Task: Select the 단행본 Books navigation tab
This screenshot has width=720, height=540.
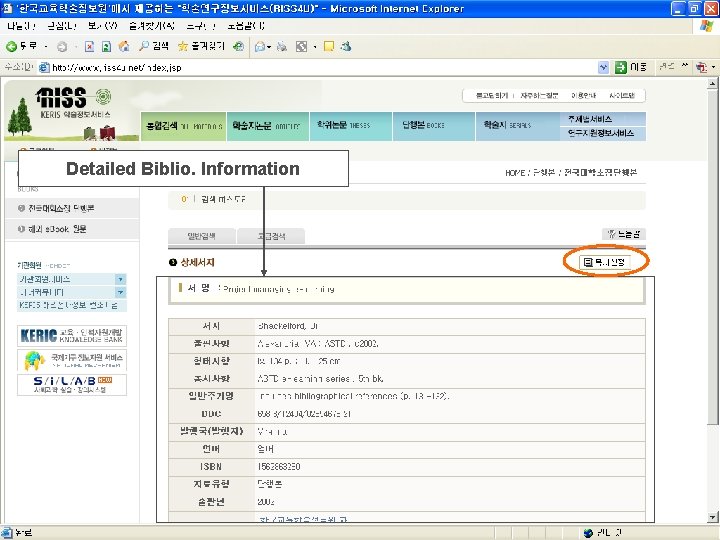Action: point(434,126)
